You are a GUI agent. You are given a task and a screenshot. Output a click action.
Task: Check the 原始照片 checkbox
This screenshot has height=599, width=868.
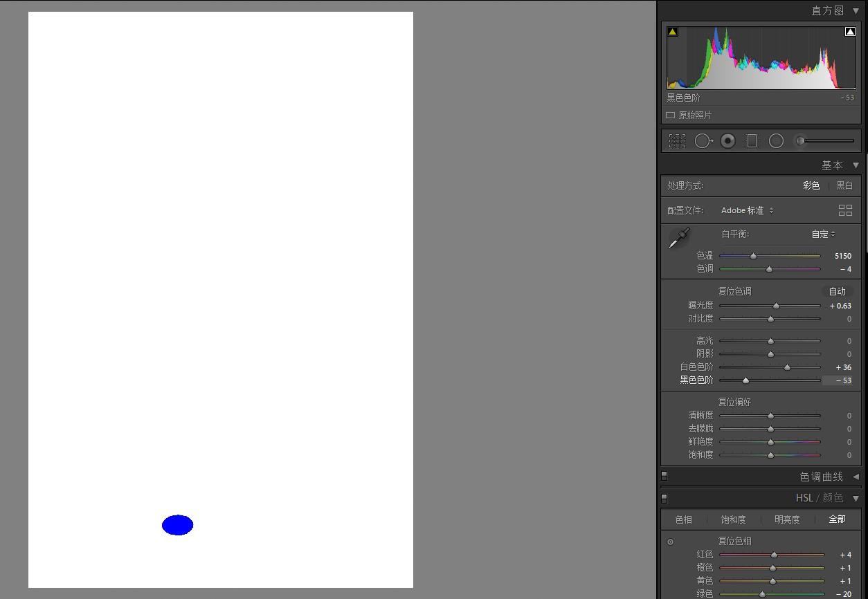click(670, 115)
